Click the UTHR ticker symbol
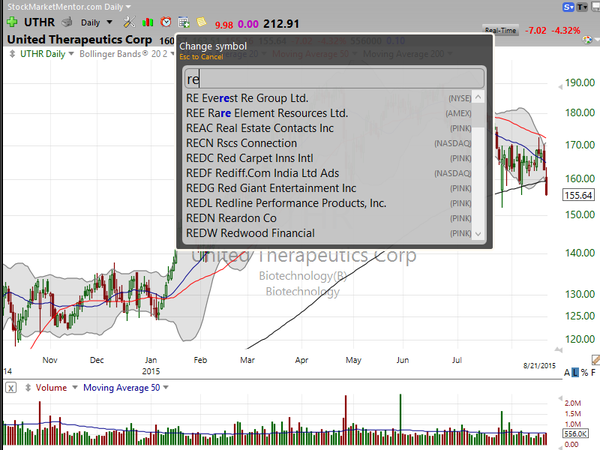The height and width of the screenshot is (450, 600). tap(39, 22)
